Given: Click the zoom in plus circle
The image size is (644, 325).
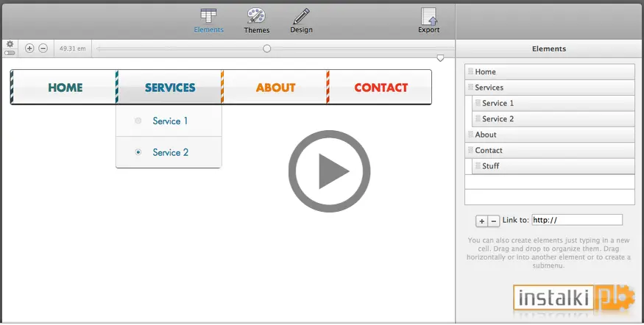Looking at the screenshot, I should click(29, 49).
